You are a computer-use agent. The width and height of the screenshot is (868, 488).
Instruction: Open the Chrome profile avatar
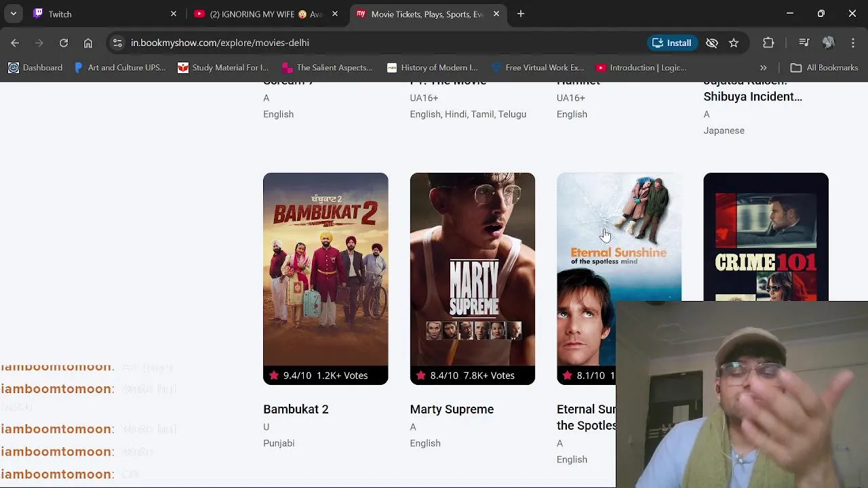828,43
